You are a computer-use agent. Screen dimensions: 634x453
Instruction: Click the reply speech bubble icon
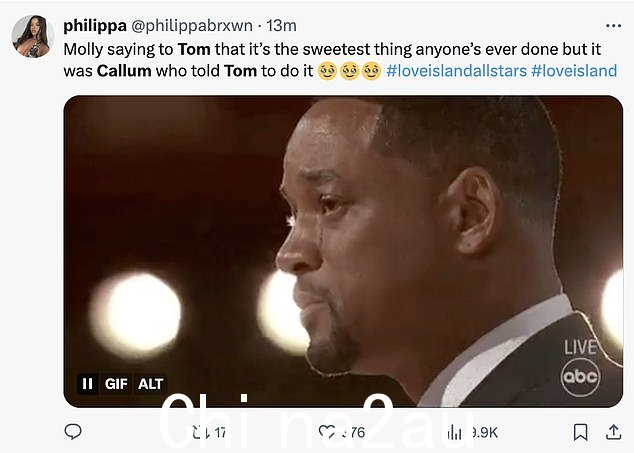point(73,432)
